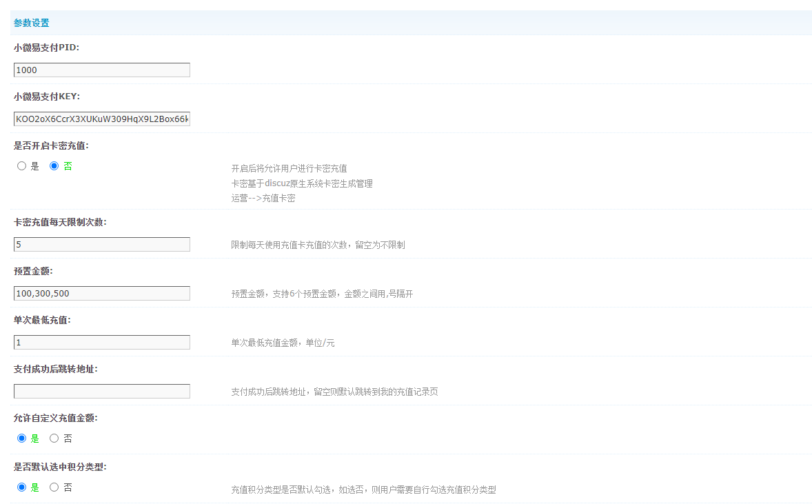This screenshot has width=812, height=504.
Task: Choose 是 for 允许自定义充值金额
Action: coord(22,439)
